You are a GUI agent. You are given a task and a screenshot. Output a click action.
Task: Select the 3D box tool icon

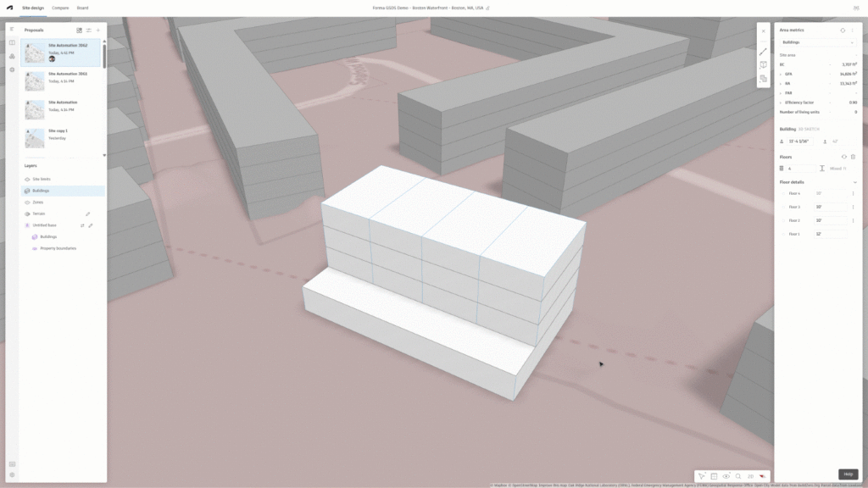(x=763, y=64)
